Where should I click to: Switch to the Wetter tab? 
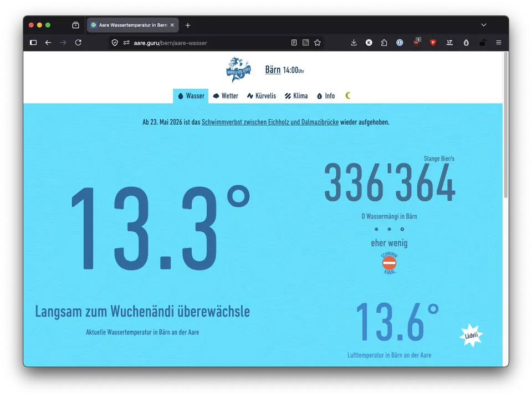[x=226, y=96]
